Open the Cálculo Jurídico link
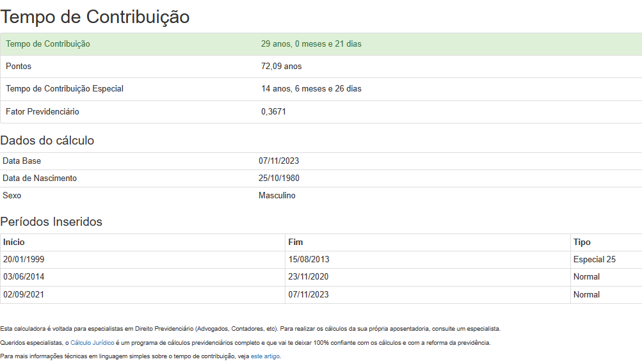 point(92,343)
